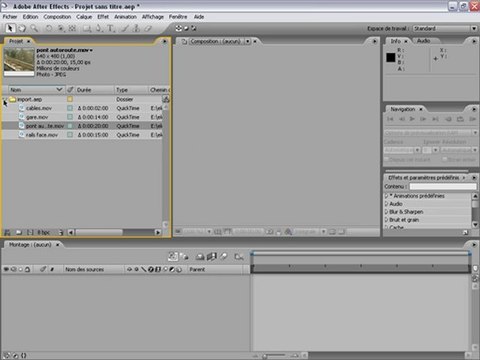The width and height of the screenshot is (480, 360).
Task: Select the Type text tool
Action: tap(110, 29)
